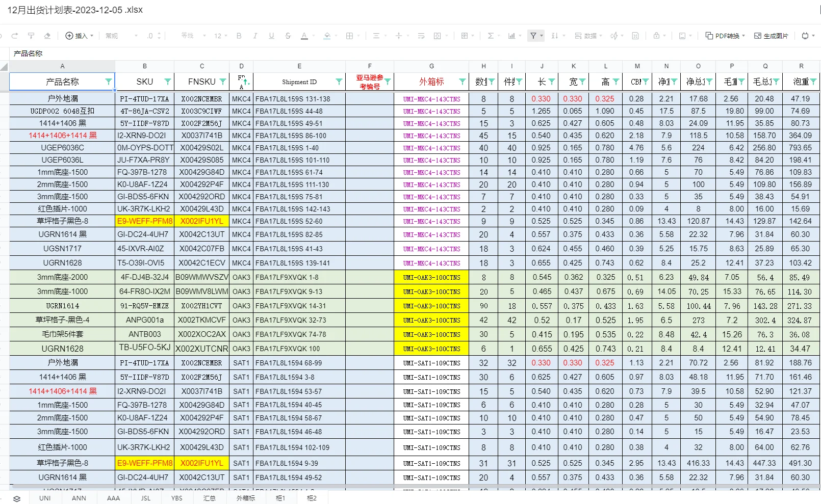The height and width of the screenshot is (504, 821).
Task: Open the chart insert icon
Action: pos(511,36)
